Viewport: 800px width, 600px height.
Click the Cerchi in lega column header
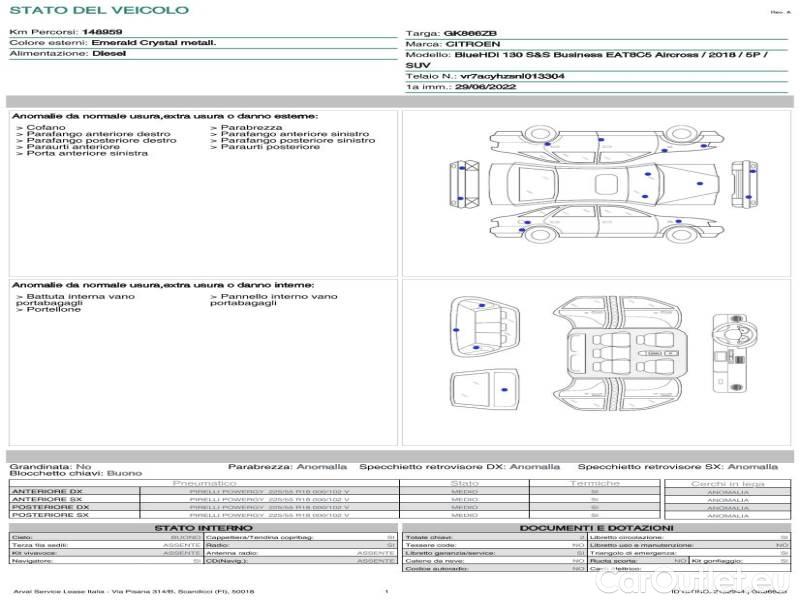point(727,483)
